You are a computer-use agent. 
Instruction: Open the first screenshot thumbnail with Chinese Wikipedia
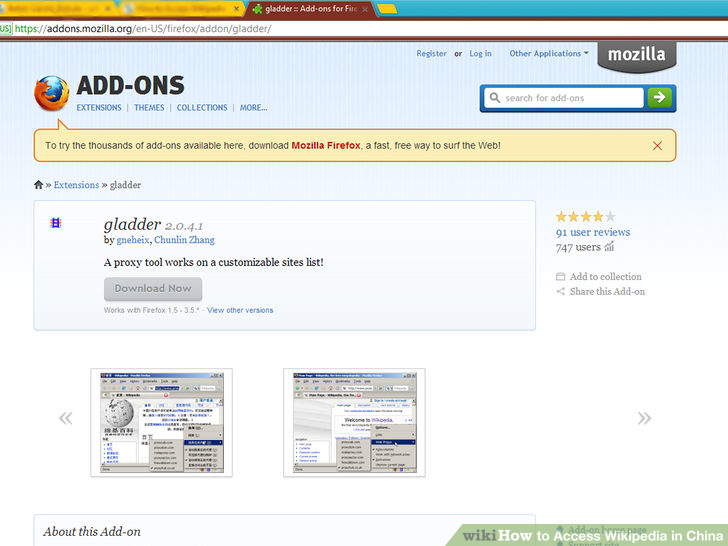pos(162,422)
